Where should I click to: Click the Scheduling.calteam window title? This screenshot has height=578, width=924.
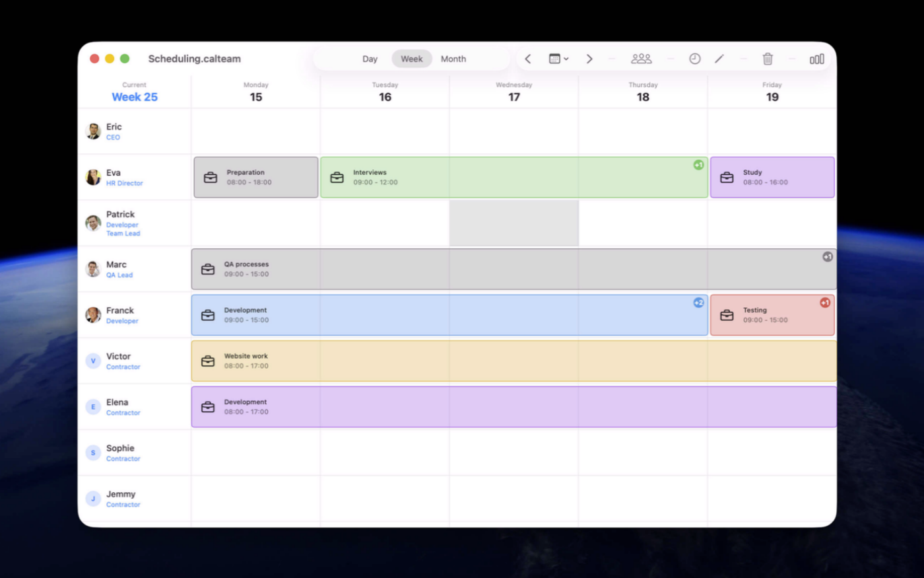[x=195, y=59]
